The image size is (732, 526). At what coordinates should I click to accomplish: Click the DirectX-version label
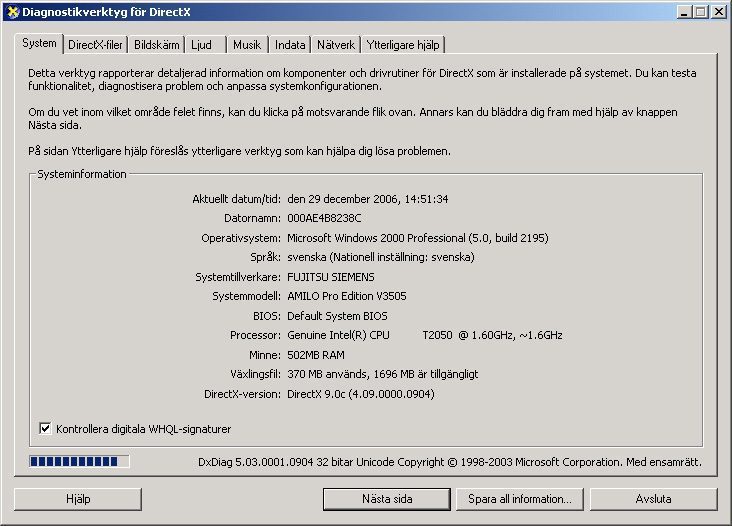pyautogui.click(x=242, y=394)
